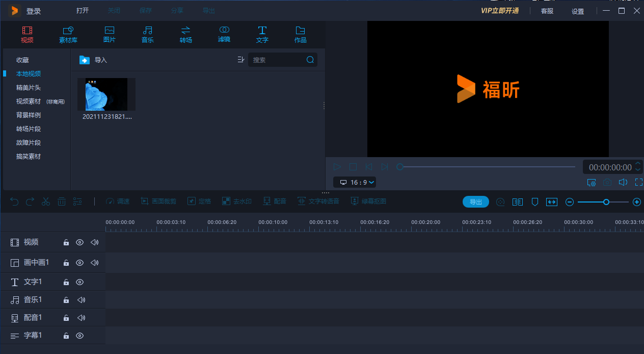Click the zoom in plus icon
Image resolution: width=644 pixels, height=354 pixels.
click(x=636, y=202)
